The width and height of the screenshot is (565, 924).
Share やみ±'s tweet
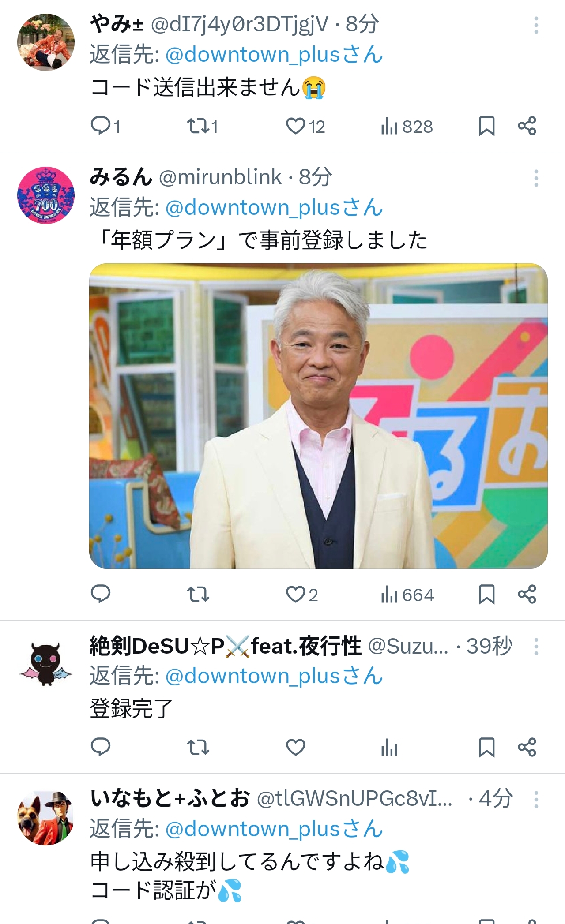[527, 126]
